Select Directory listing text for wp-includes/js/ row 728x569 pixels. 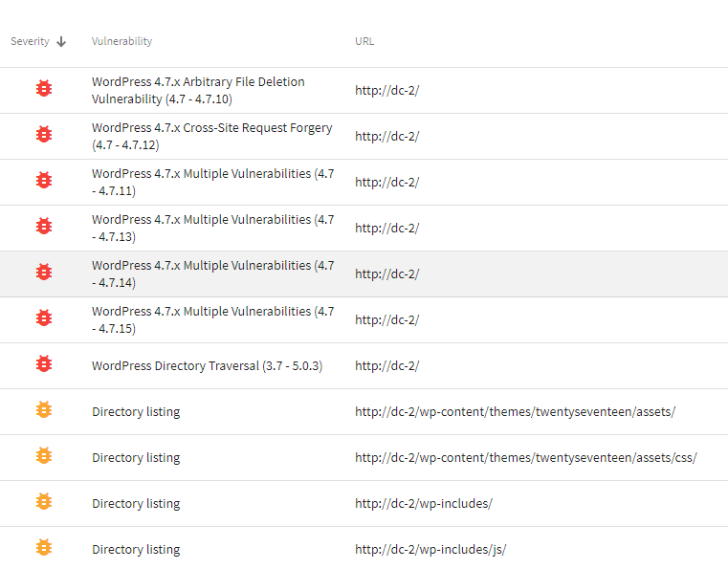(x=136, y=549)
